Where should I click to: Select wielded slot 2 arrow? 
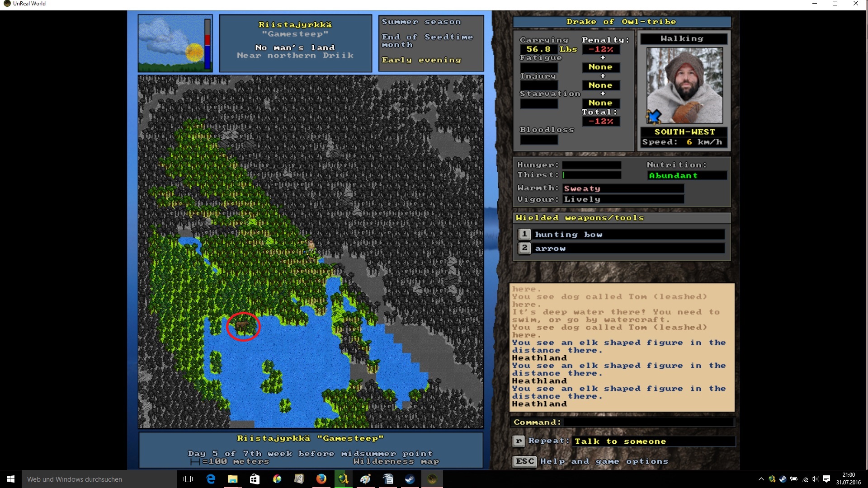621,248
